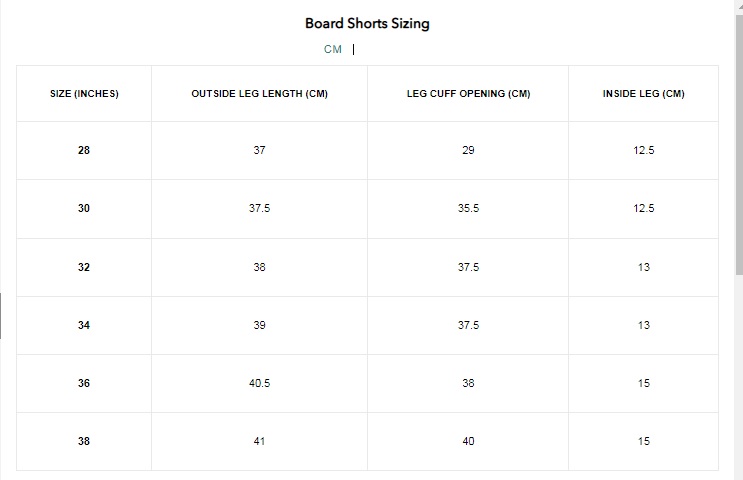This screenshot has height=480, width=743.
Task: Click the size 30 row label
Action: [84, 208]
